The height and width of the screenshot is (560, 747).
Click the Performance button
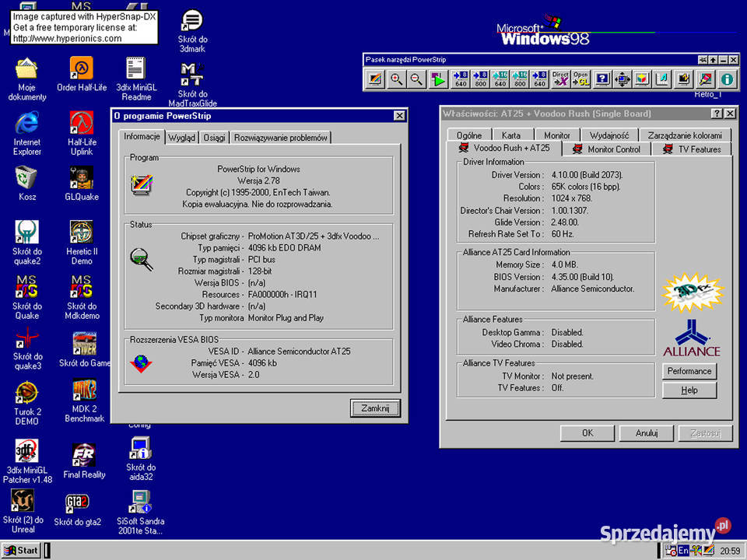(x=689, y=371)
